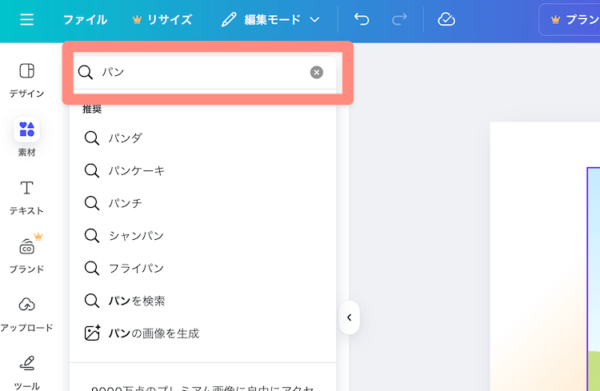Open the テキスト sidebar panel
The height and width of the screenshot is (391, 600).
[x=27, y=197]
